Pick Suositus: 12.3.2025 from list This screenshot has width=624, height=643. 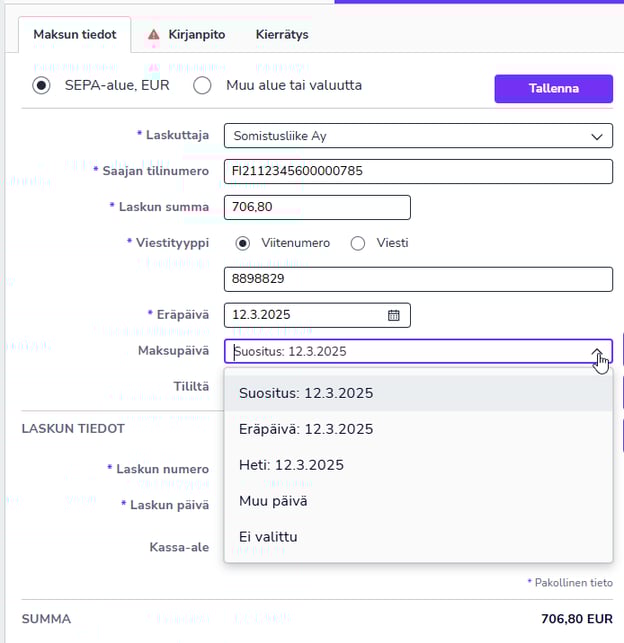click(306, 393)
